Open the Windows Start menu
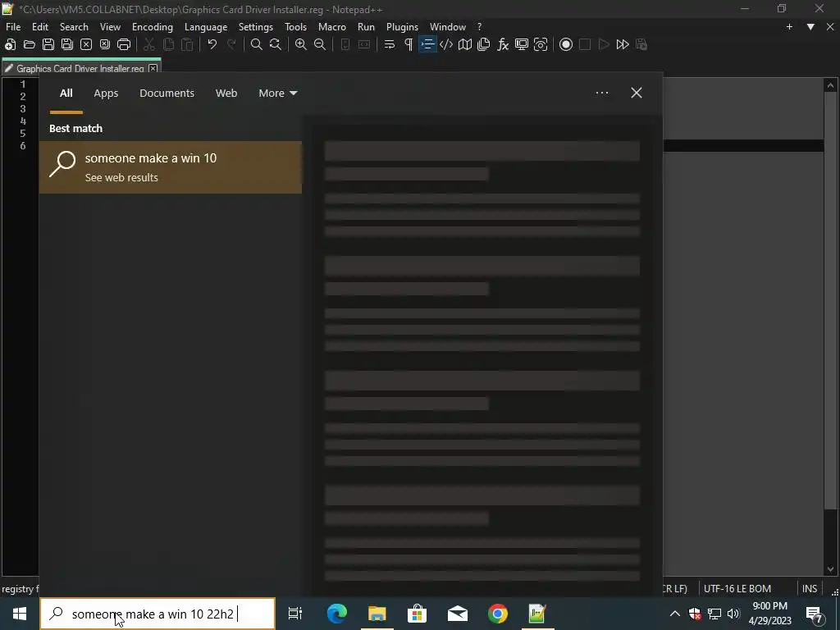The image size is (840, 630). click(20, 614)
